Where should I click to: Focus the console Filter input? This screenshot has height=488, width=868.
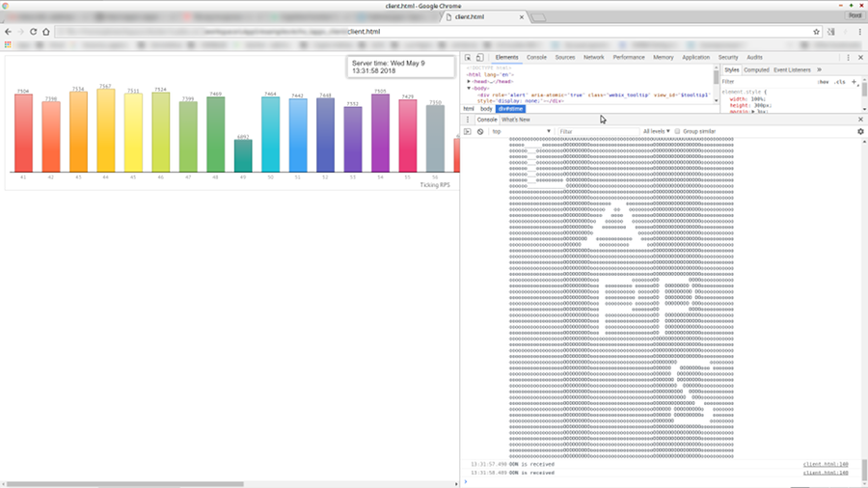pyautogui.click(x=598, y=132)
